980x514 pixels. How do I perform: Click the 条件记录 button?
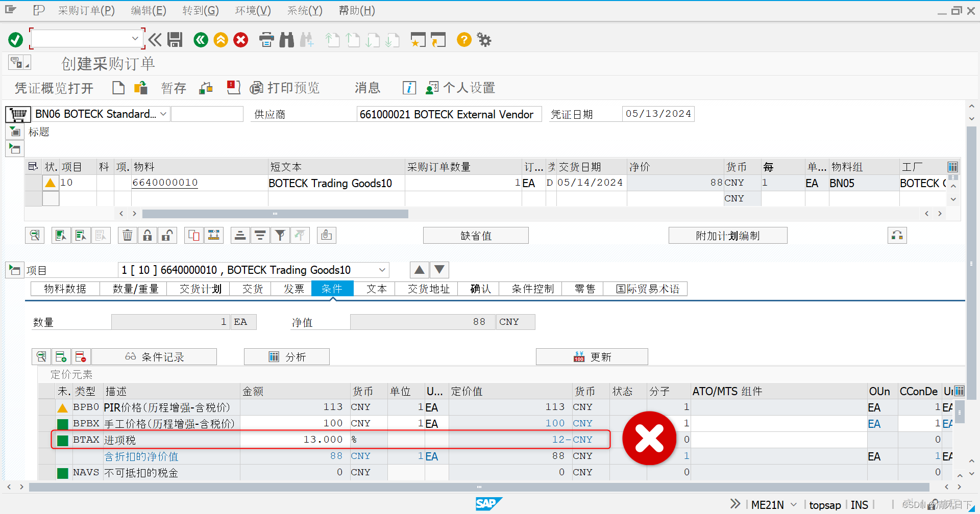(154, 357)
